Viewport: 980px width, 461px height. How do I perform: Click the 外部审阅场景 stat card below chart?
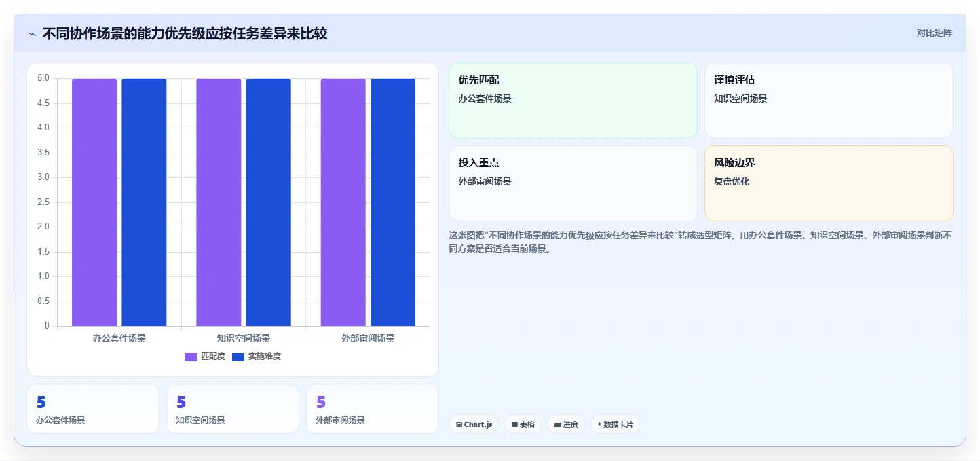click(373, 409)
